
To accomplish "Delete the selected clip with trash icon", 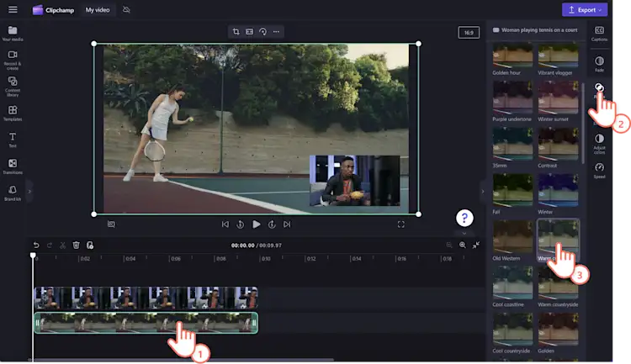I will (x=76, y=245).
